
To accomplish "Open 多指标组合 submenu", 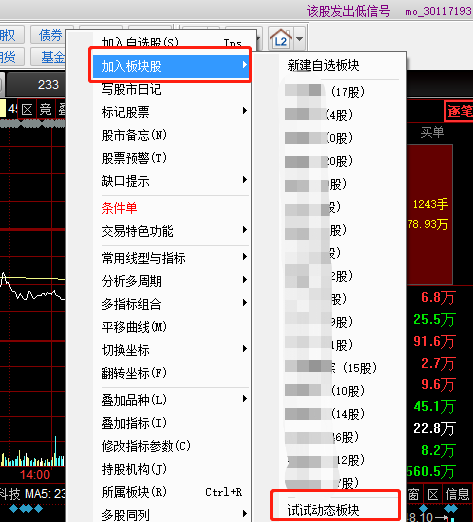I will tap(171, 304).
